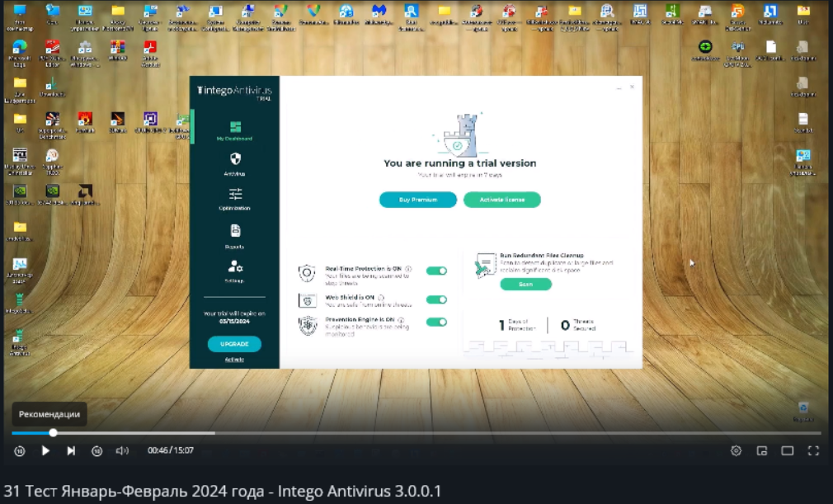This screenshot has height=504, width=833.
Task: Start the Redundant Files Cleanup Scan
Action: [525, 284]
